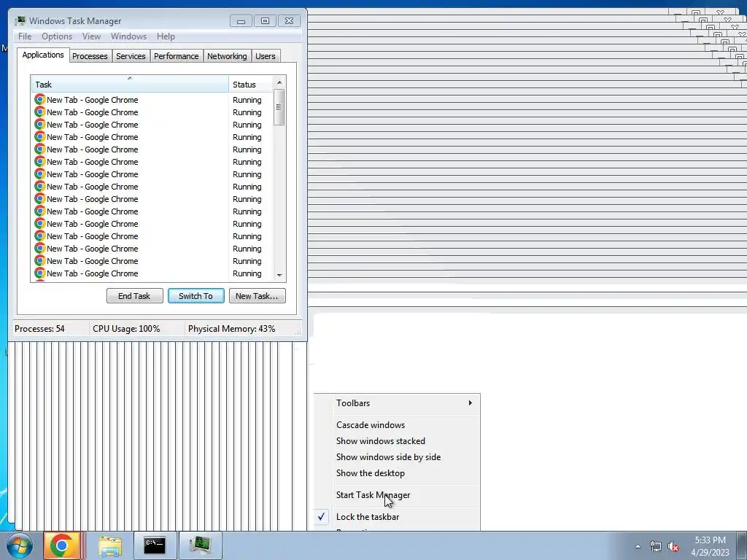Image resolution: width=747 pixels, height=560 pixels.
Task: Click the network tray icon
Action: (x=656, y=546)
